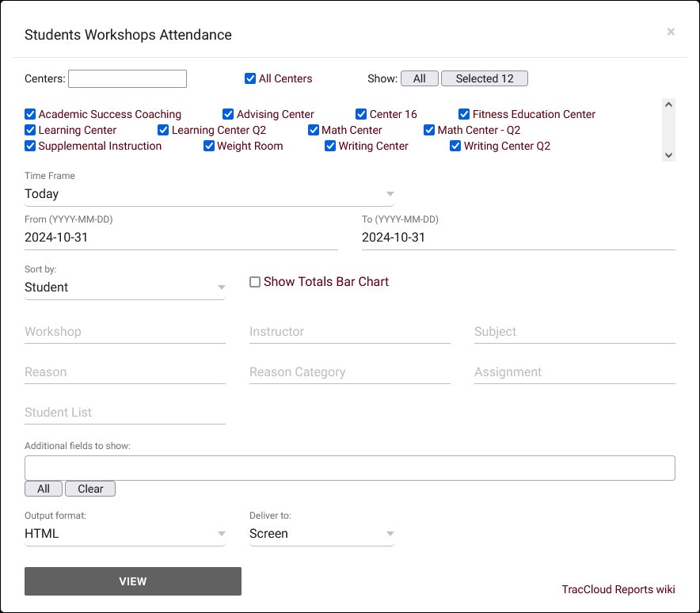This screenshot has width=700, height=613.
Task: Uncheck the All Centers checkbox
Action: pos(250,78)
